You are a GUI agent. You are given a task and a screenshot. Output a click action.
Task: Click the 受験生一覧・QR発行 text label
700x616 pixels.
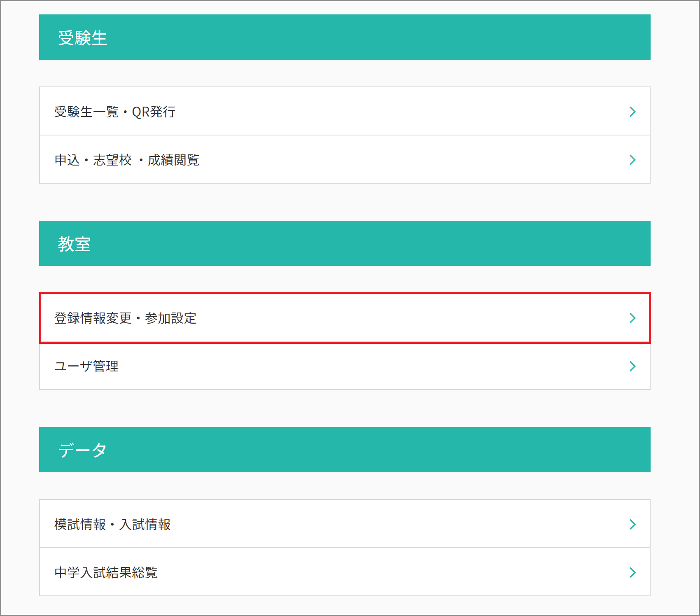pos(115,112)
